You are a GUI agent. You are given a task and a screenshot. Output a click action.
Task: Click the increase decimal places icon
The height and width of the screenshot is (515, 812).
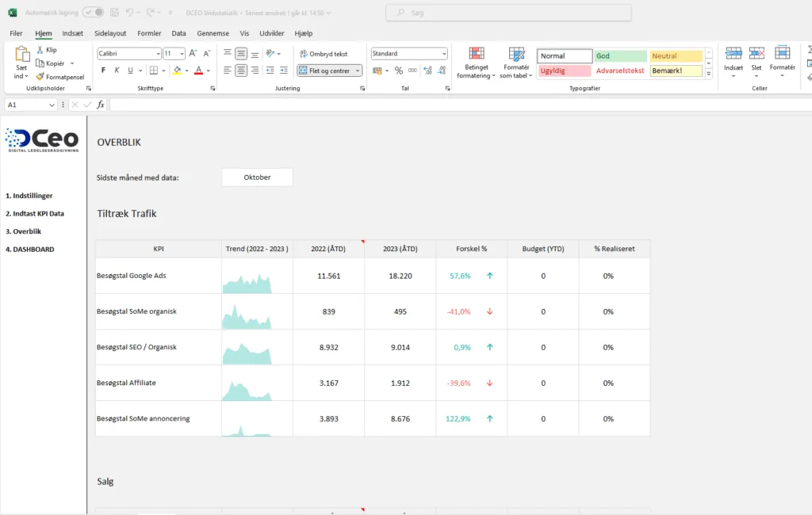[427, 71]
